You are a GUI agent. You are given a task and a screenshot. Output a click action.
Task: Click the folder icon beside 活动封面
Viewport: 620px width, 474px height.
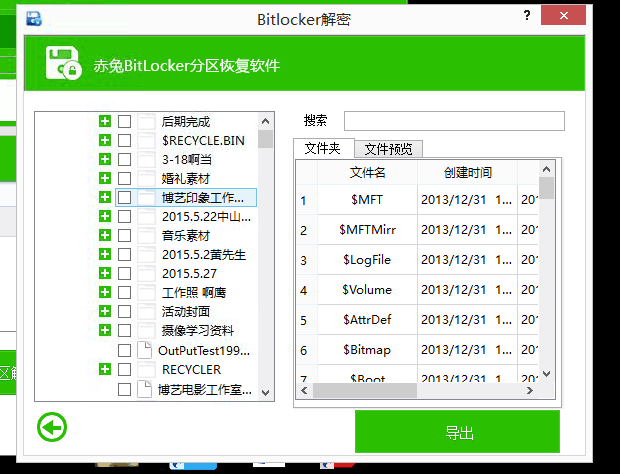click(146, 312)
